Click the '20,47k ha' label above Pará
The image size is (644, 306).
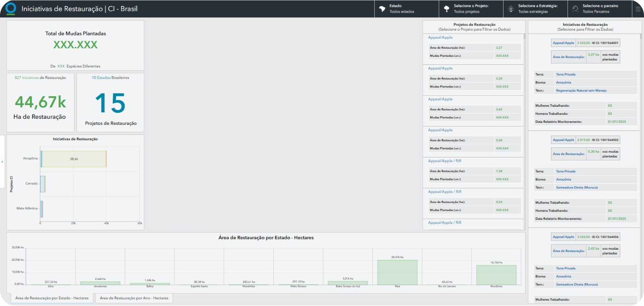click(397, 257)
